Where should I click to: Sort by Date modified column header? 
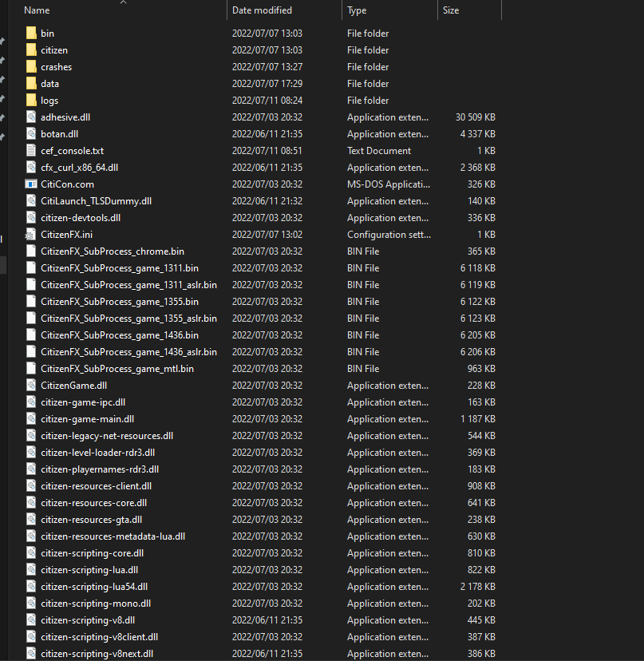click(262, 10)
